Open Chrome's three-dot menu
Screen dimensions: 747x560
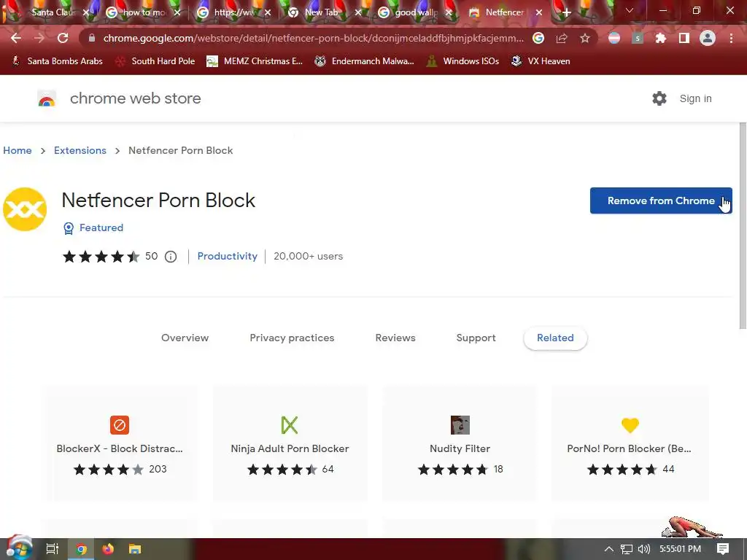(731, 38)
